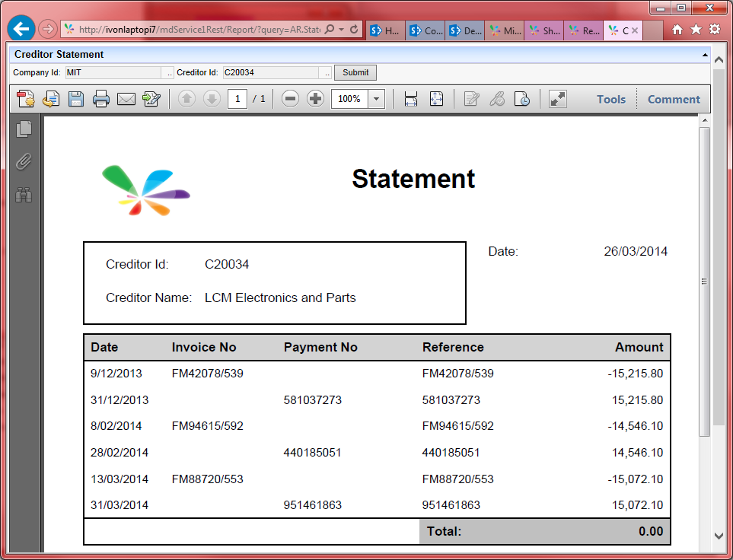
Task: Show page thumbnails in the left sidebar
Action: pyautogui.click(x=24, y=129)
